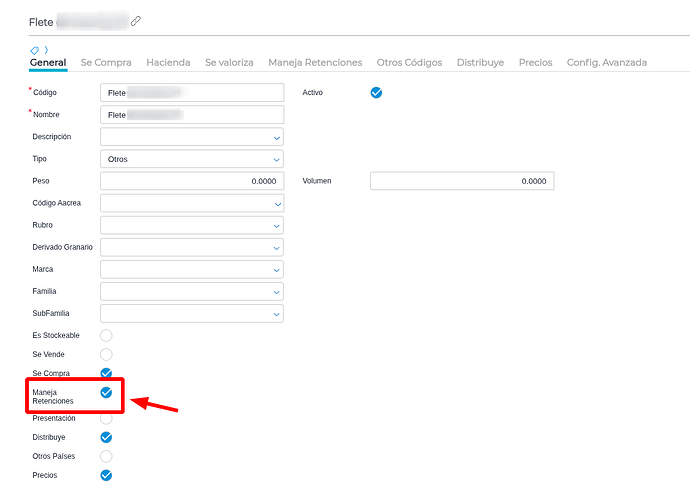Switch to the Se Compra tab
Screen dimensions: 690x487
(106, 62)
